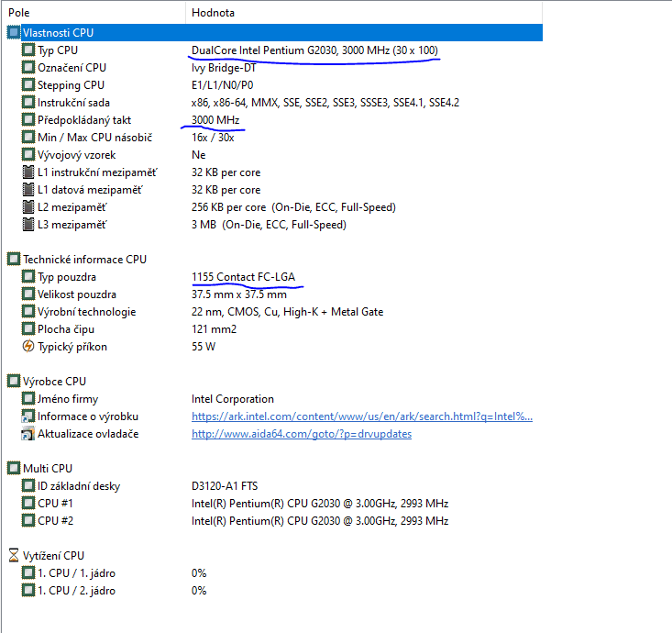672x633 pixels.
Task: Select the 2. jádro 0% usage value
Action: click(x=199, y=591)
